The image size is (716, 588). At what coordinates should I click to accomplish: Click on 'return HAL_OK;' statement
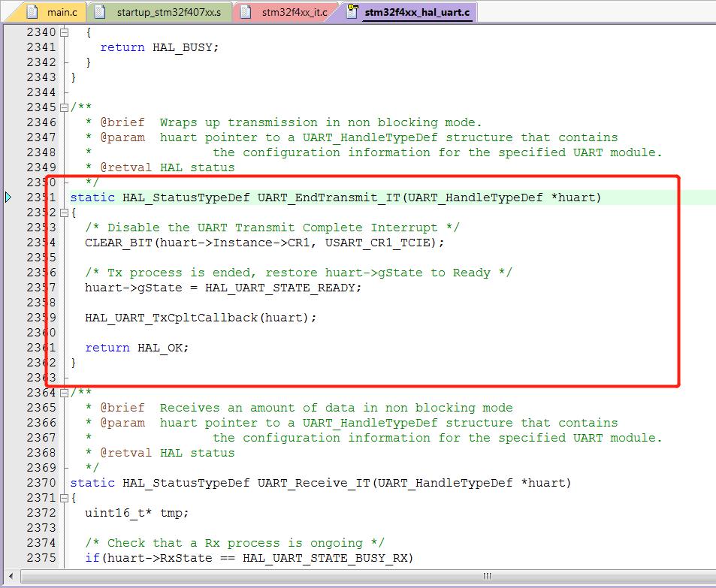pyautogui.click(x=137, y=348)
